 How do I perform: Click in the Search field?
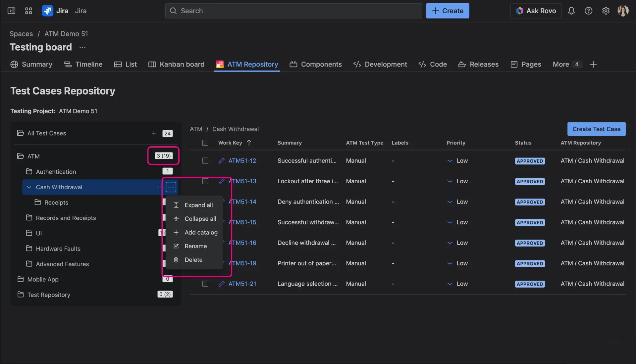click(x=293, y=11)
